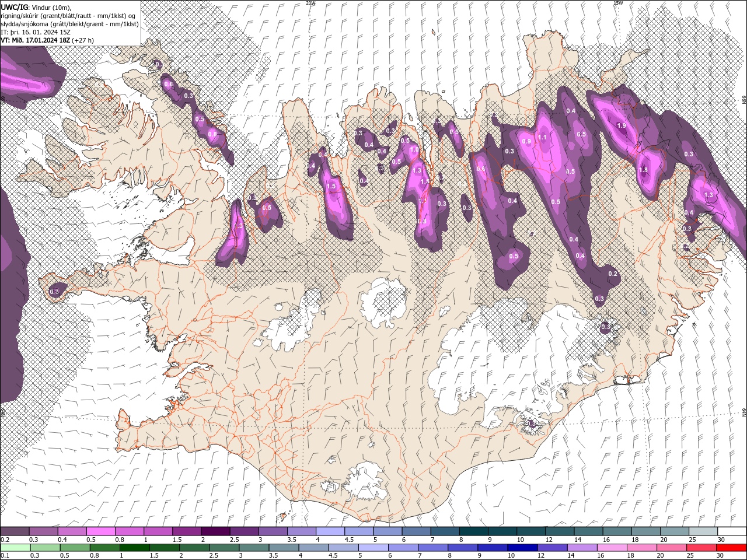Select the dark purple top-row swatch between 2 and 2.5
Viewport: 747px width, 560px height.
pyautogui.click(x=215, y=531)
